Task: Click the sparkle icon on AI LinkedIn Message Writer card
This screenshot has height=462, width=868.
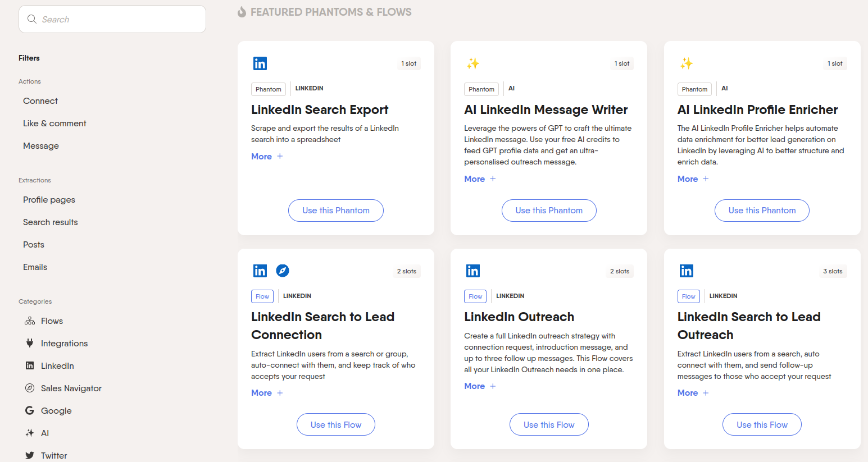Action: (472, 63)
